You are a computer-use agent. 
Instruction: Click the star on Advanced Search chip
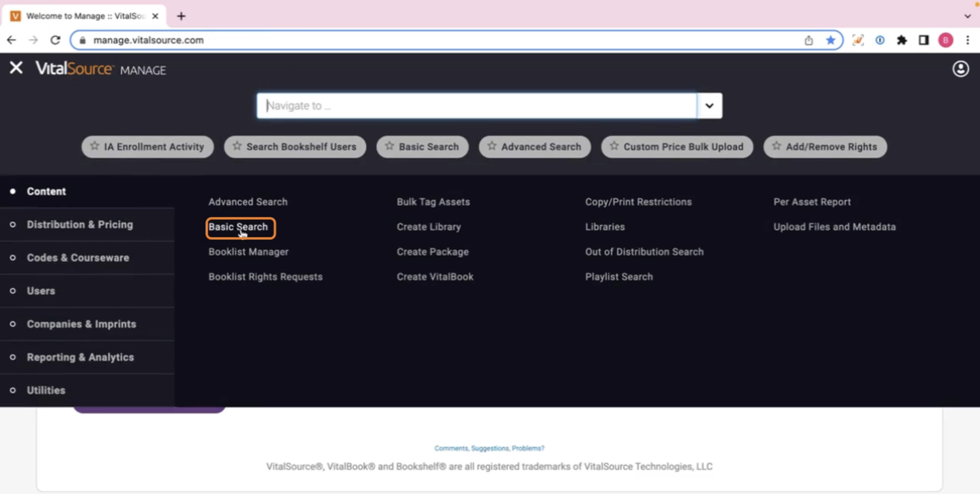(x=492, y=146)
